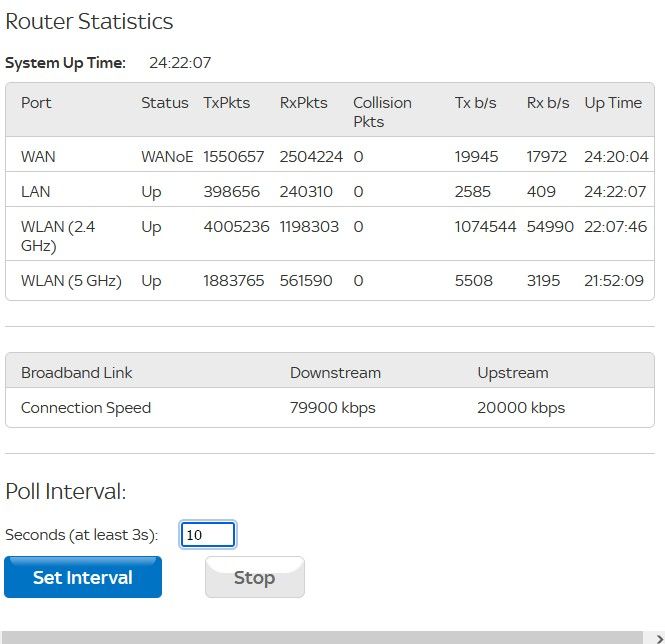Click the Router Statistics heading
The image size is (665, 644).
point(89,21)
